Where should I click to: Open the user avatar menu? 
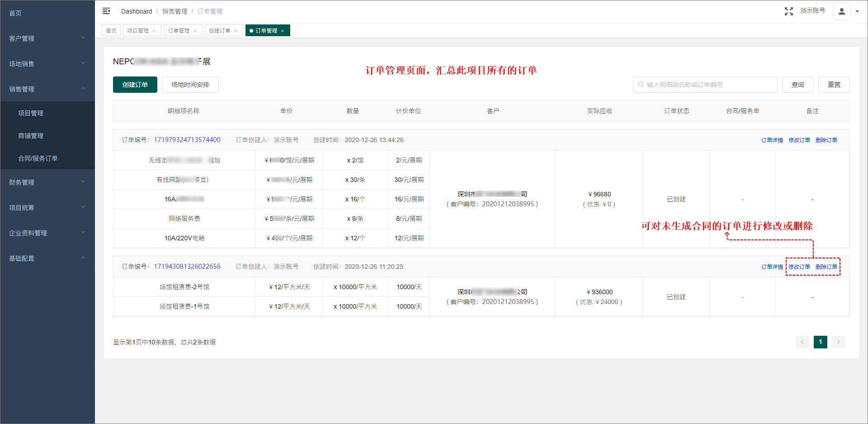[842, 11]
